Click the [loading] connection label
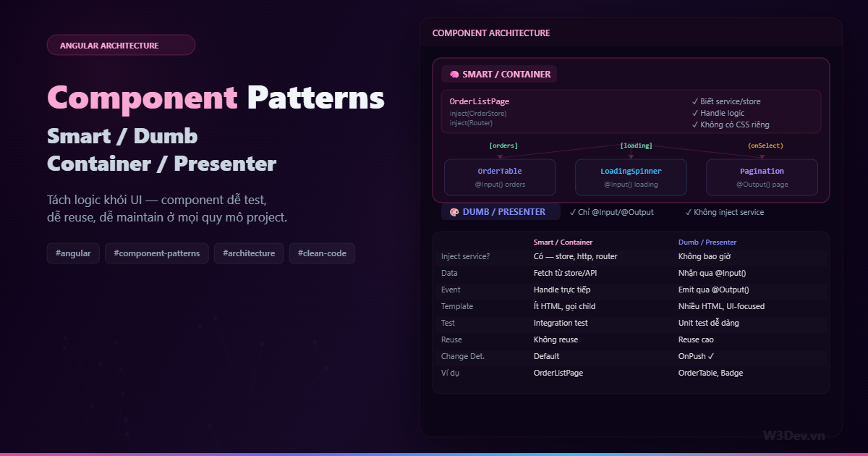Viewport: 868px width, 456px height. click(x=635, y=145)
